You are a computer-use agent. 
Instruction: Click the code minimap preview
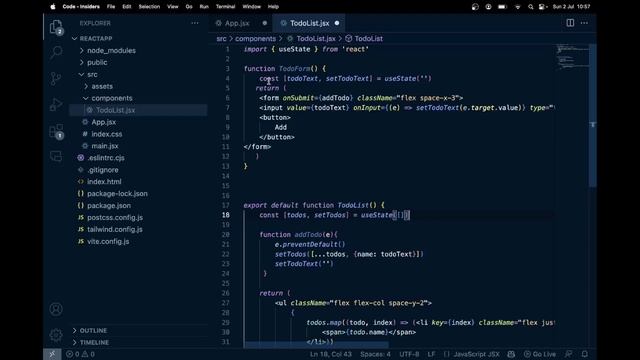pos(572,56)
